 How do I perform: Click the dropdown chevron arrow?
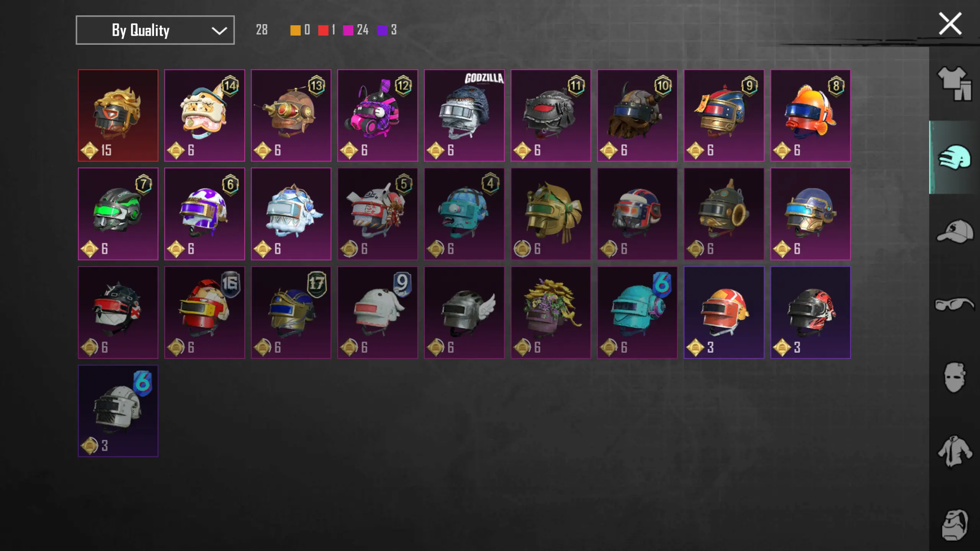point(219,31)
